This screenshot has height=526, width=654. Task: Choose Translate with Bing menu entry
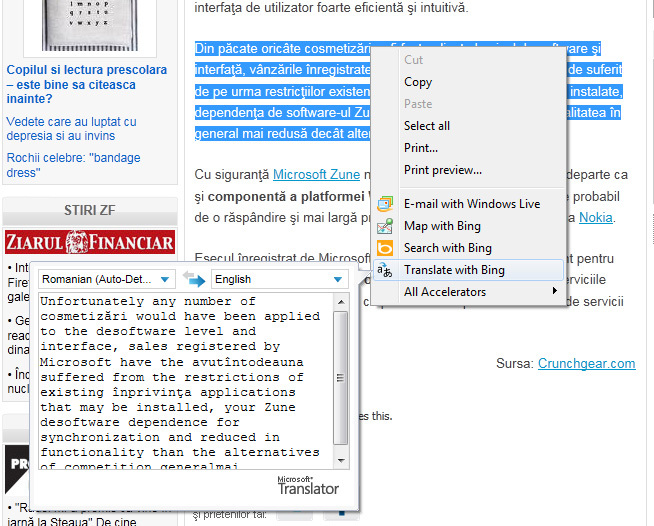[469, 270]
